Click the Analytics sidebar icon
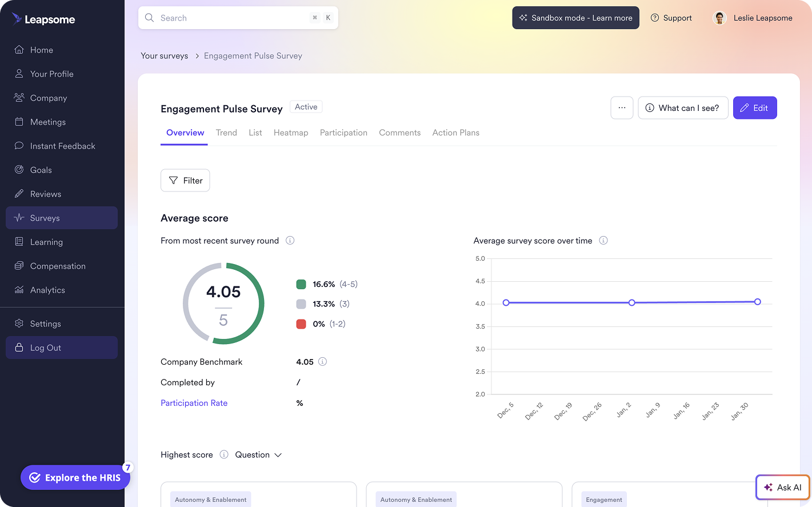This screenshot has height=507, width=812. pos(19,290)
